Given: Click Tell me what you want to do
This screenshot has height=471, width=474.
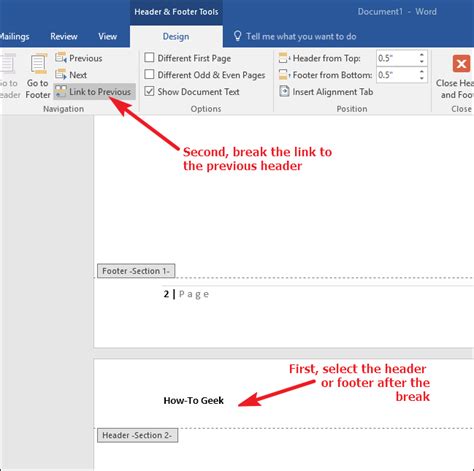Looking at the screenshot, I should coord(301,36).
